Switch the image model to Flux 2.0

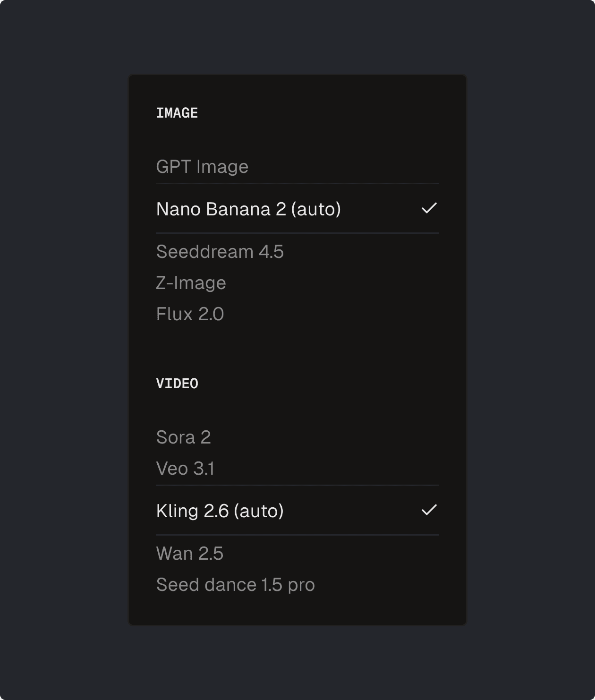pos(190,314)
